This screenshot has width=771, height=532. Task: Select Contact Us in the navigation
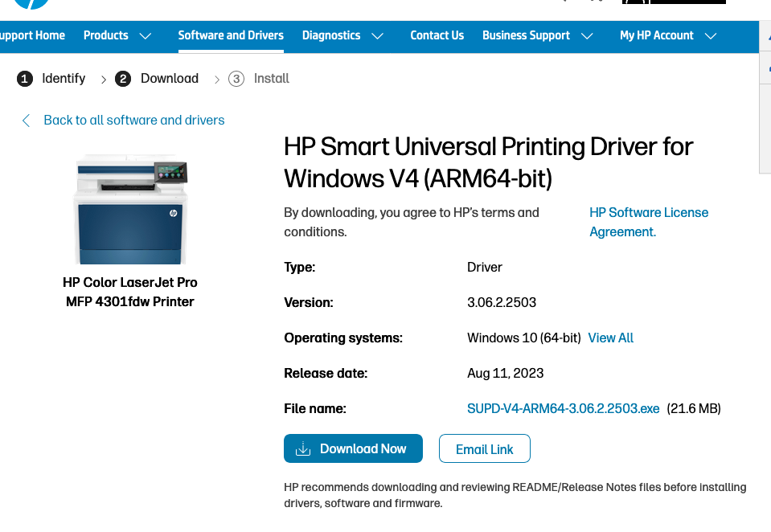coord(437,36)
